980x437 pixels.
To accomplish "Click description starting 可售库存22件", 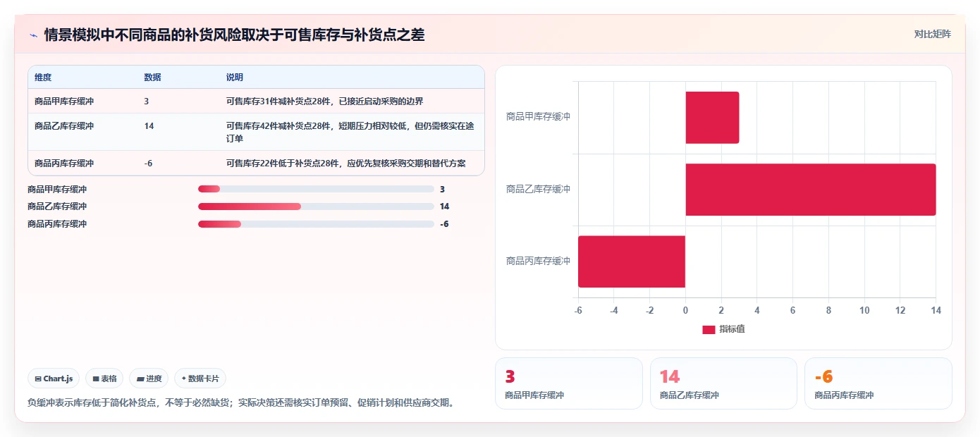I will [x=346, y=164].
